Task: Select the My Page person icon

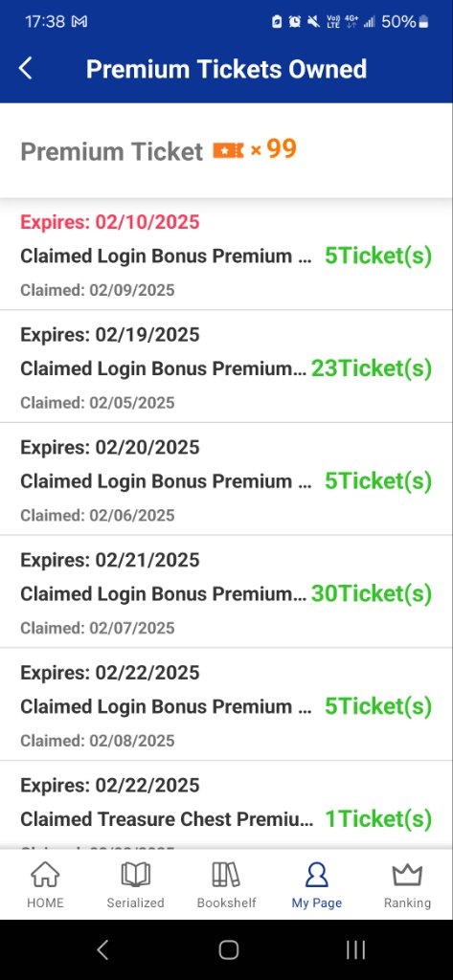Action: click(x=317, y=875)
